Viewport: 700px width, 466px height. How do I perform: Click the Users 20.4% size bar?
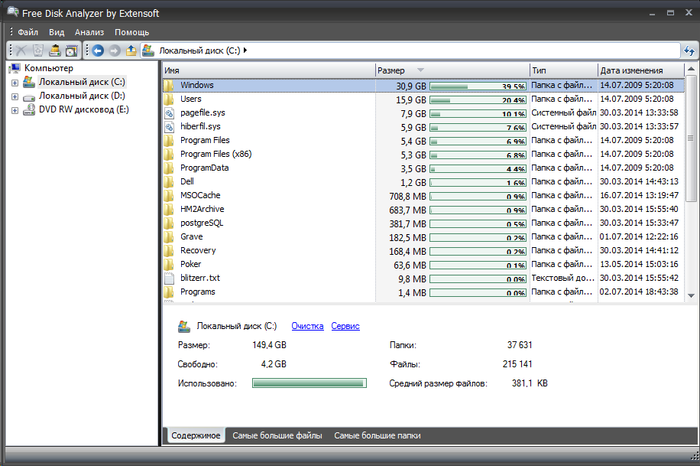(x=478, y=100)
